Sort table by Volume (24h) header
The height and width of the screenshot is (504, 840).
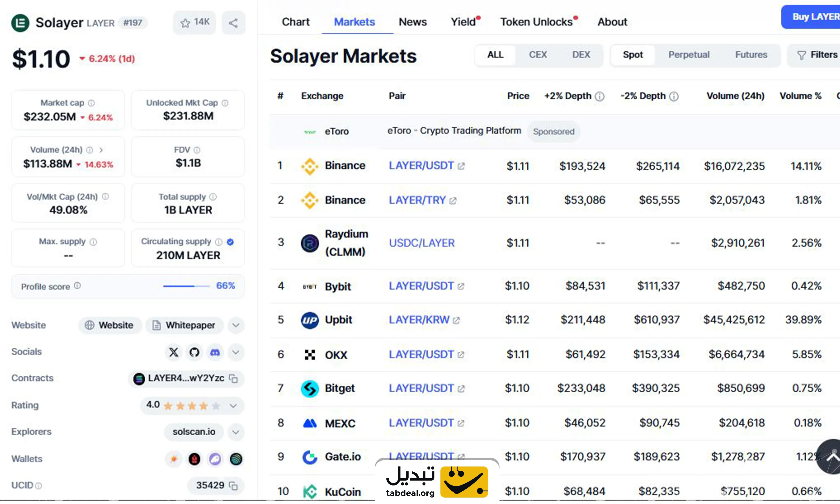point(735,96)
